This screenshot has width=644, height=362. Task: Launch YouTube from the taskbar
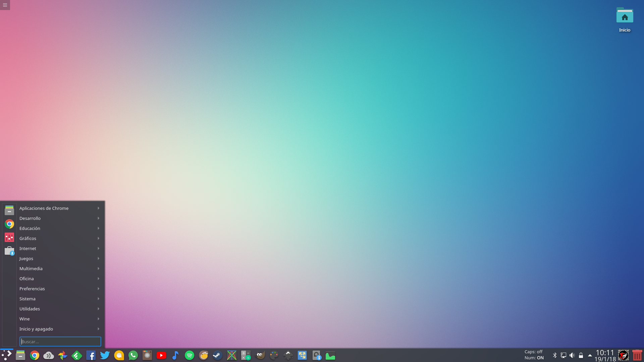pyautogui.click(x=161, y=355)
